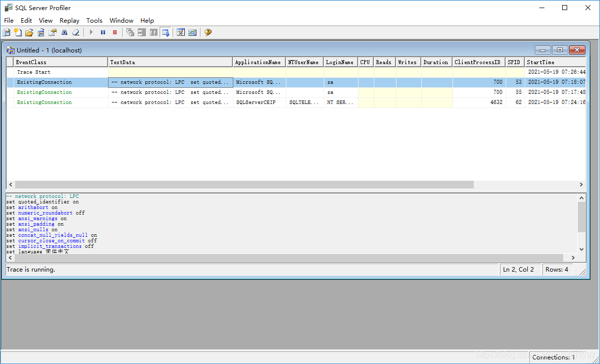Click the ClientProcessID value 4632
600x364 pixels.
pyautogui.click(x=479, y=102)
